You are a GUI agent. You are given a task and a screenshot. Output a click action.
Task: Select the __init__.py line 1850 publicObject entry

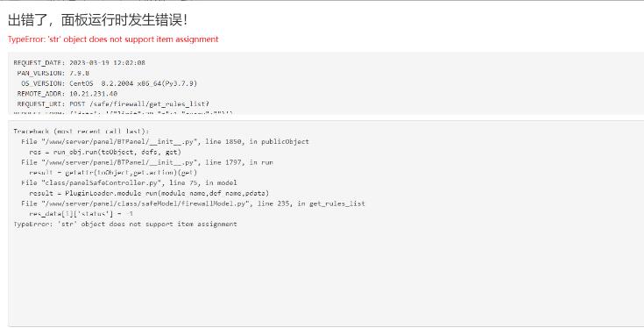tap(165, 141)
